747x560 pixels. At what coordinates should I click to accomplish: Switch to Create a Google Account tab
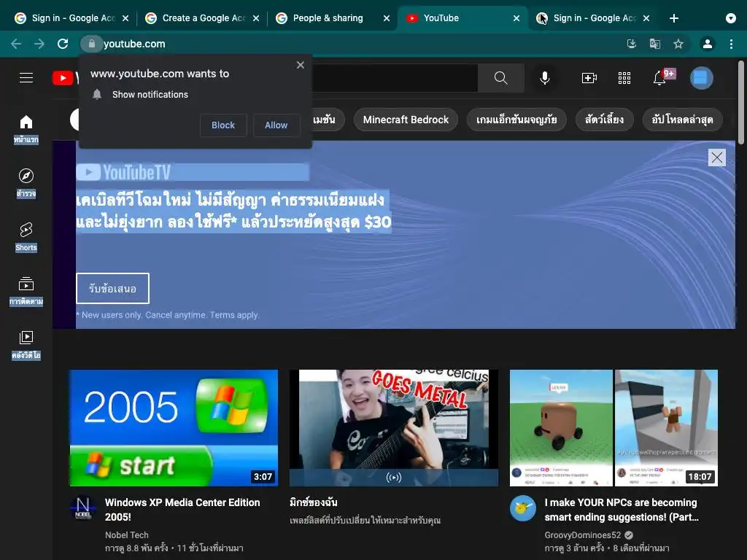(x=202, y=18)
